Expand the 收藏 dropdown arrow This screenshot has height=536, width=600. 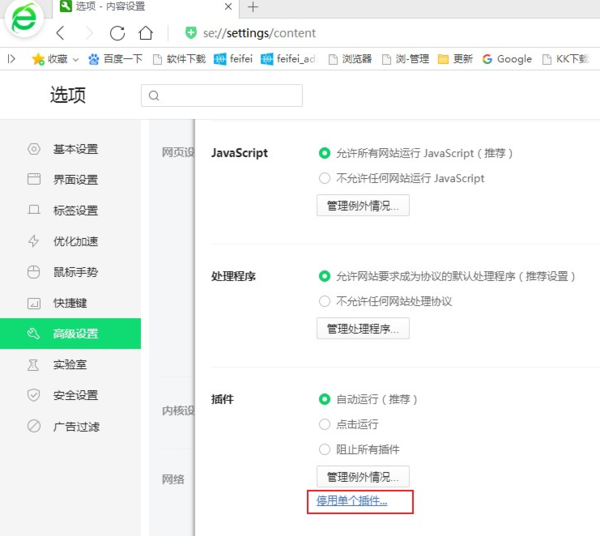[x=76, y=59]
